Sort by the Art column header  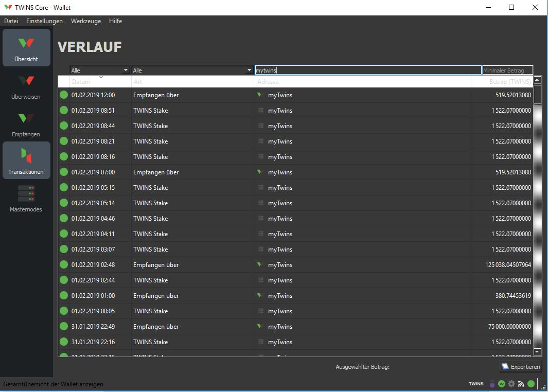[x=193, y=81]
